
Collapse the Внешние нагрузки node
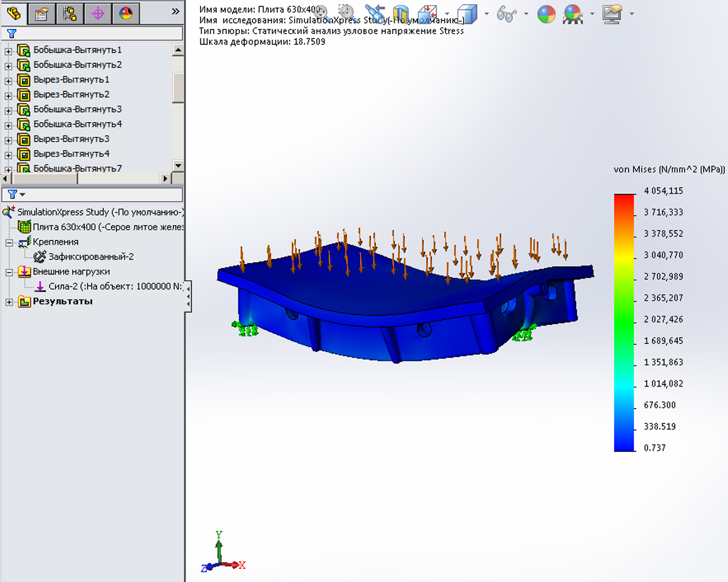coord(9,272)
